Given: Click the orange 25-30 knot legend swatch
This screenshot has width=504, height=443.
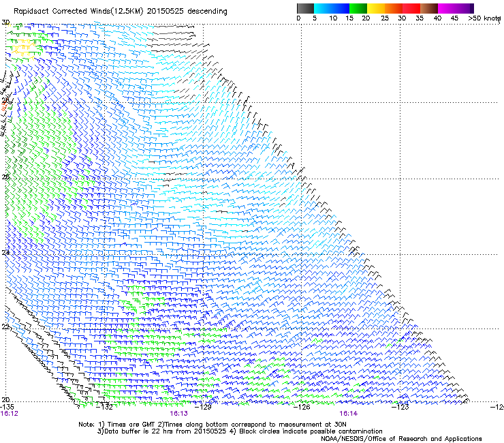Looking at the screenshot, I should pyautogui.click(x=393, y=8).
